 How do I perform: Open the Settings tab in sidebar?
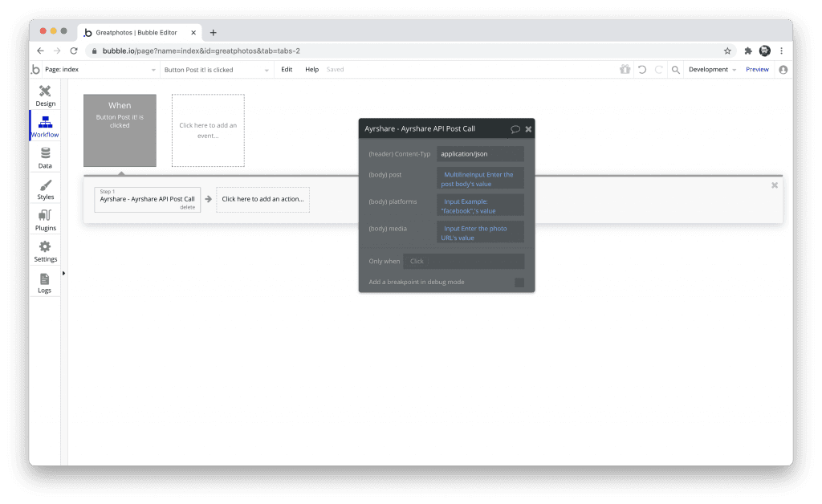45,251
